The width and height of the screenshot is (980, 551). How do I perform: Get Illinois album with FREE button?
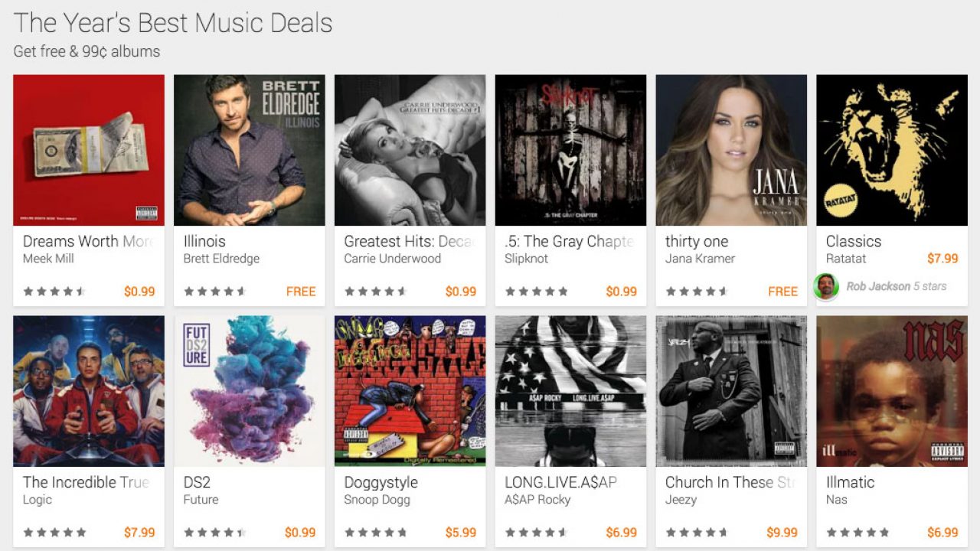point(301,292)
